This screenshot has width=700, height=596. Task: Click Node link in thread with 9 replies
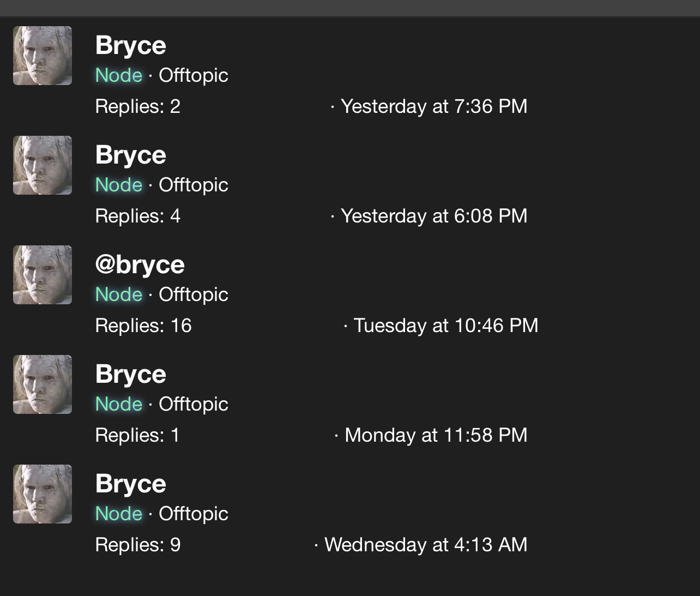118,514
